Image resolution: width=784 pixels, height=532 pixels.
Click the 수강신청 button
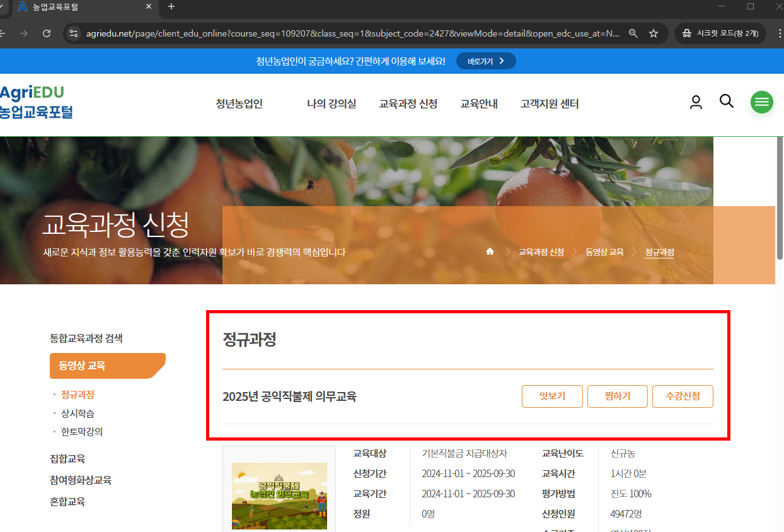[683, 396]
